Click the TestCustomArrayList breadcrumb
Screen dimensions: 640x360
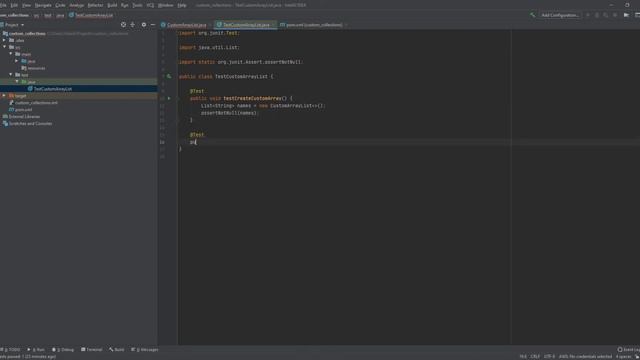(91, 15)
